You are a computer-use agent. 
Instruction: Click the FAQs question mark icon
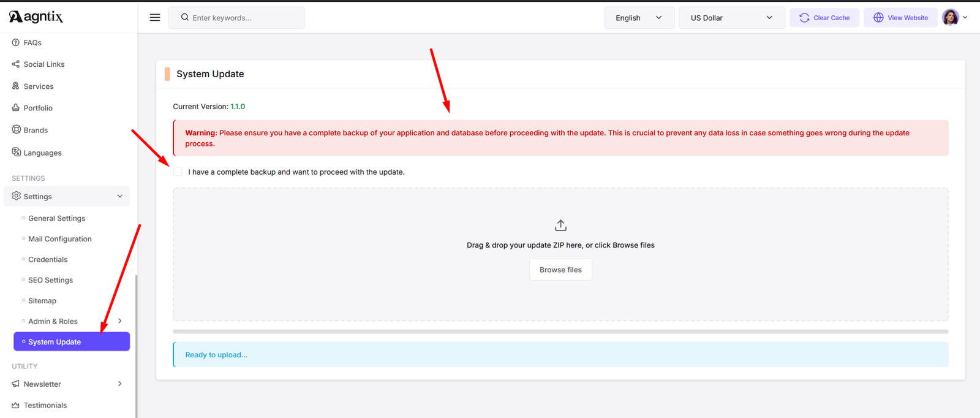[x=16, y=42]
